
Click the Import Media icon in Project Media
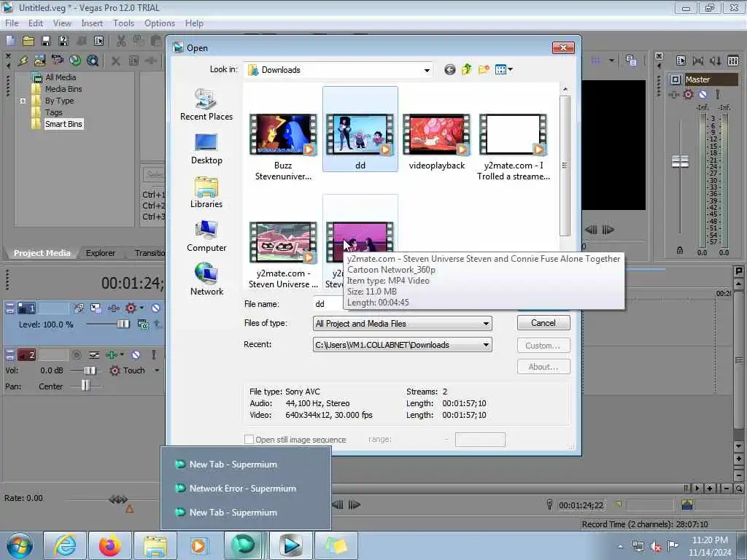click(39, 61)
